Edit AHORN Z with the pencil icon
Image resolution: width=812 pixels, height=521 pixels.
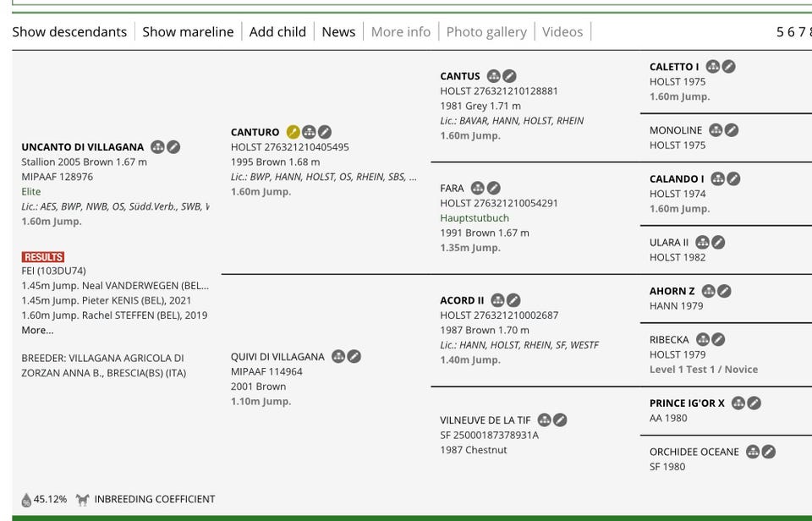(x=724, y=291)
